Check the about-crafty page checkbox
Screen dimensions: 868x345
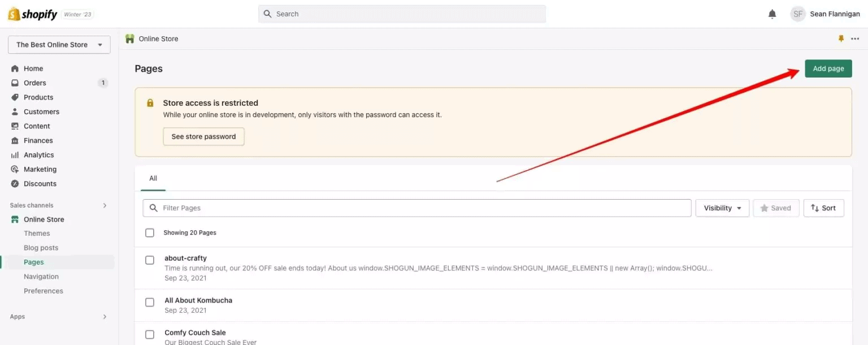pos(150,260)
